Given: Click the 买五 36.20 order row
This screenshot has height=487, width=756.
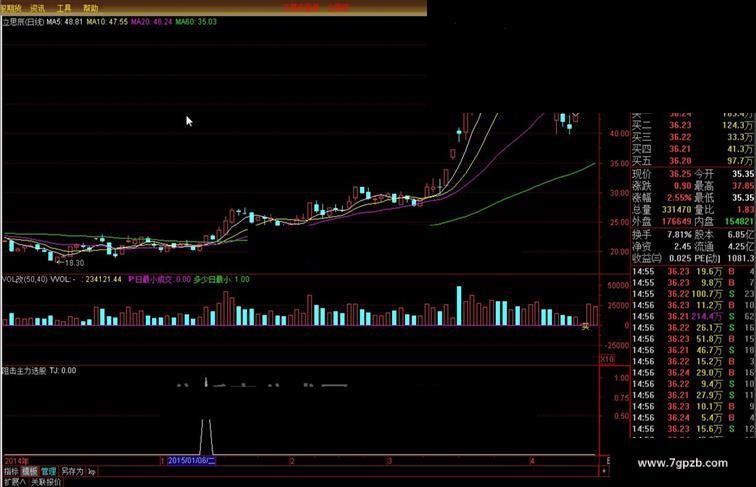Looking at the screenshot, I should click(x=692, y=161).
